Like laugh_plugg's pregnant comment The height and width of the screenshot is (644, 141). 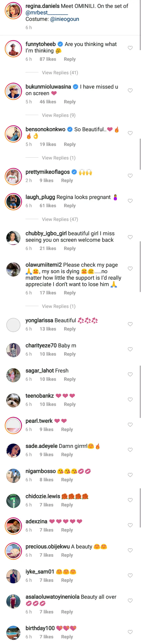[130, 201]
